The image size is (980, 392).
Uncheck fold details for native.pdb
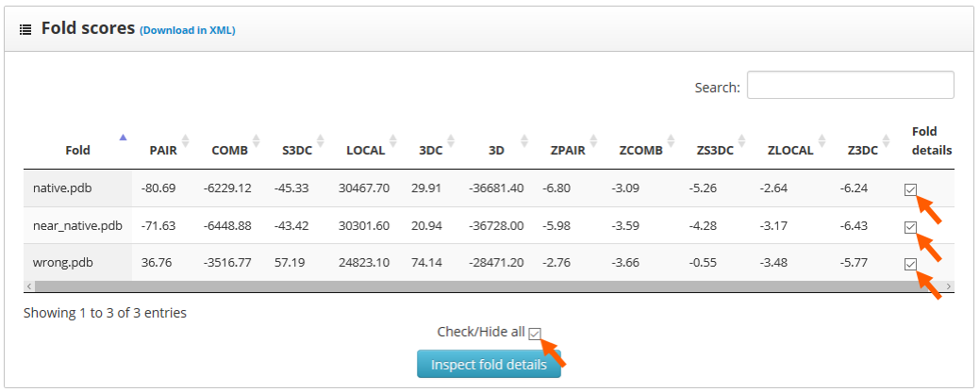[x=910, y=189]
